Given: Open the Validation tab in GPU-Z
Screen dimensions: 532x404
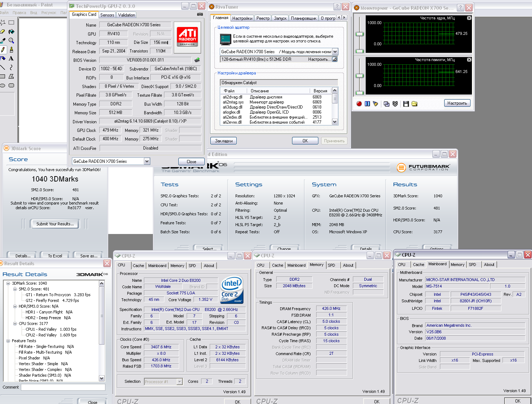Looking at the screenshot, I should [x=127, y=15].
